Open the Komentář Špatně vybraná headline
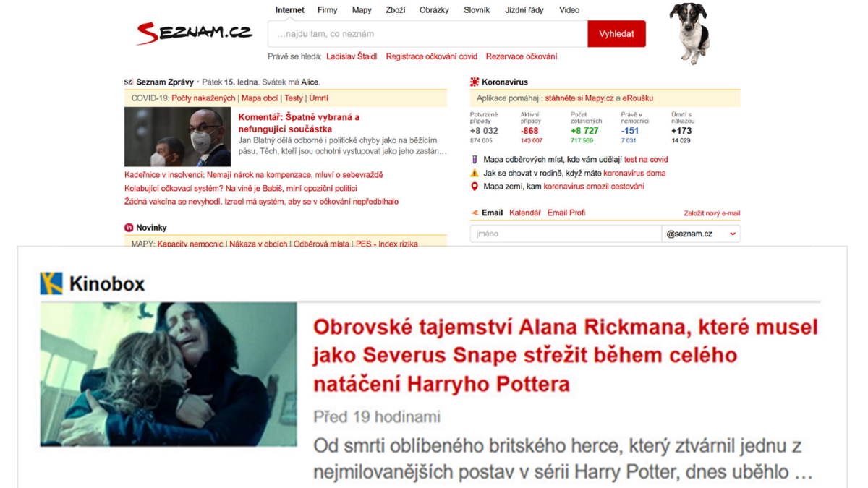 click(299, 123)
